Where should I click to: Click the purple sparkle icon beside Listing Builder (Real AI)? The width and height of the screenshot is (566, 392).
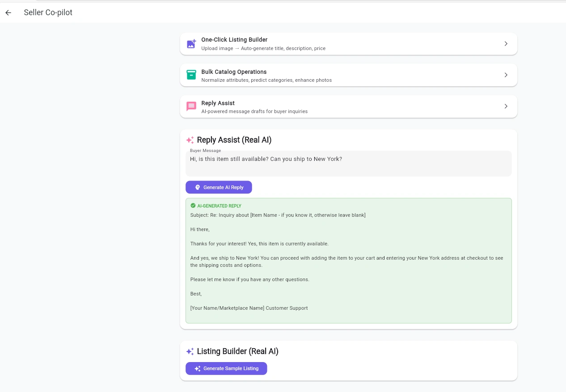[190, 352]
